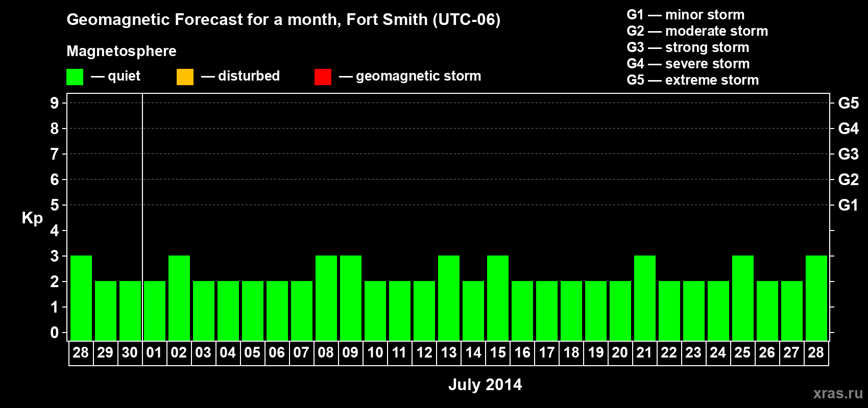Click the G2 right-axis label
Screen dimensions: 868x408
tap(849, 180)
